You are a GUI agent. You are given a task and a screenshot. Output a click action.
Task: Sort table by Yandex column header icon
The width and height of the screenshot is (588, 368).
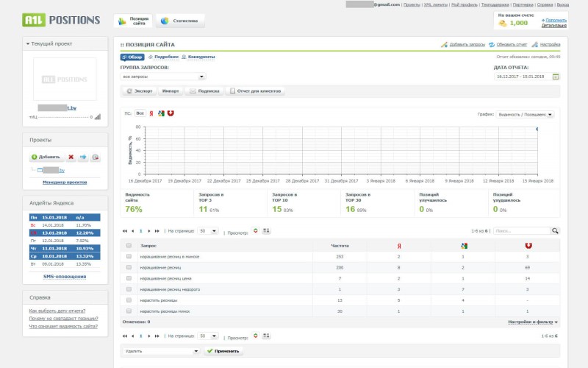[x=399, y=246]
